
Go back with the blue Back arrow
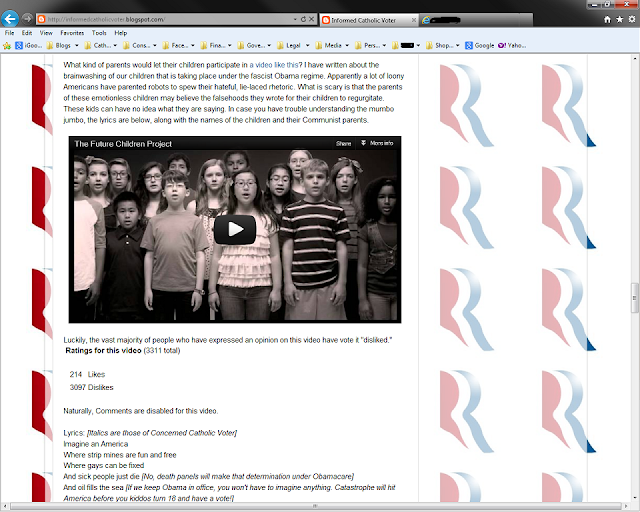pos(10,18)
